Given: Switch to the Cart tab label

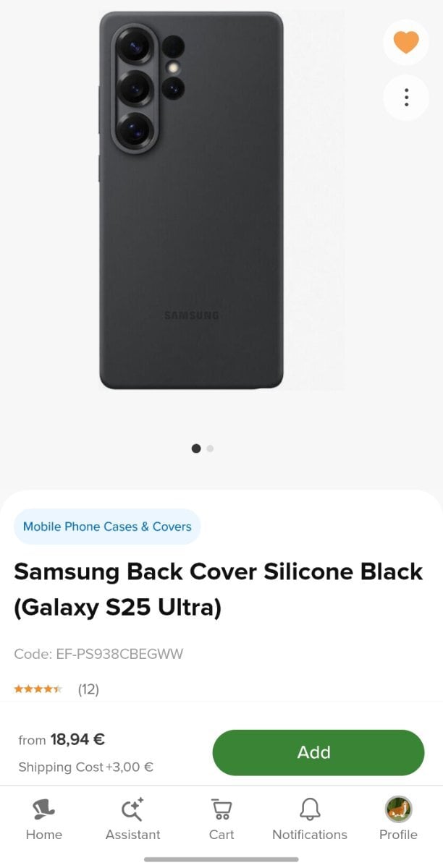Looking at the screenshot, I should pos(221,835).
